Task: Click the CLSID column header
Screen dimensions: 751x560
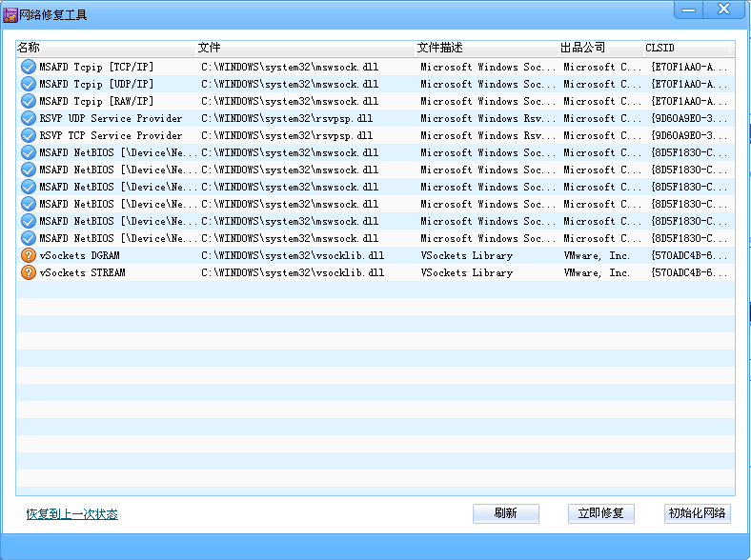Action: point(686,48)
